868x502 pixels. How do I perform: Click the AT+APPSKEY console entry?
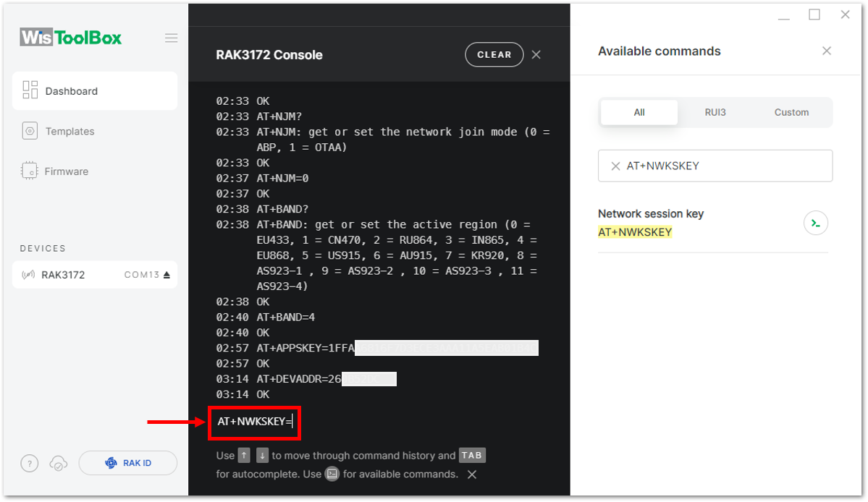[377, 349]
